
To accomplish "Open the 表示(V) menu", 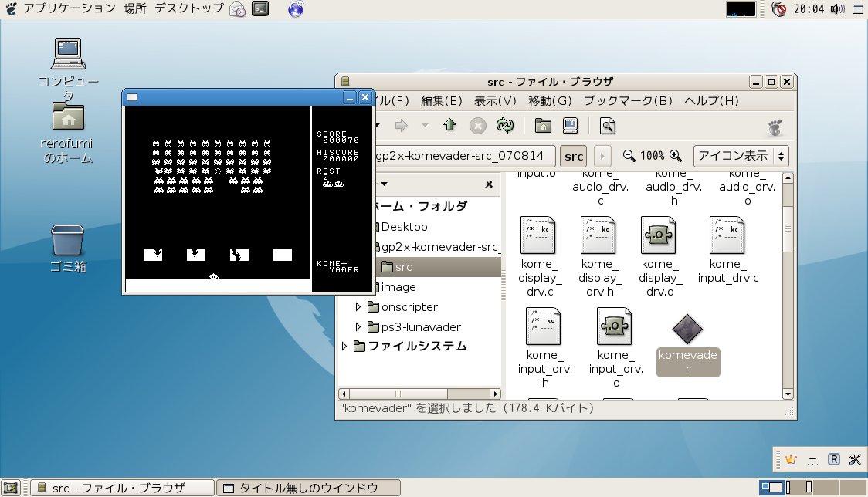I will point(495,101).
